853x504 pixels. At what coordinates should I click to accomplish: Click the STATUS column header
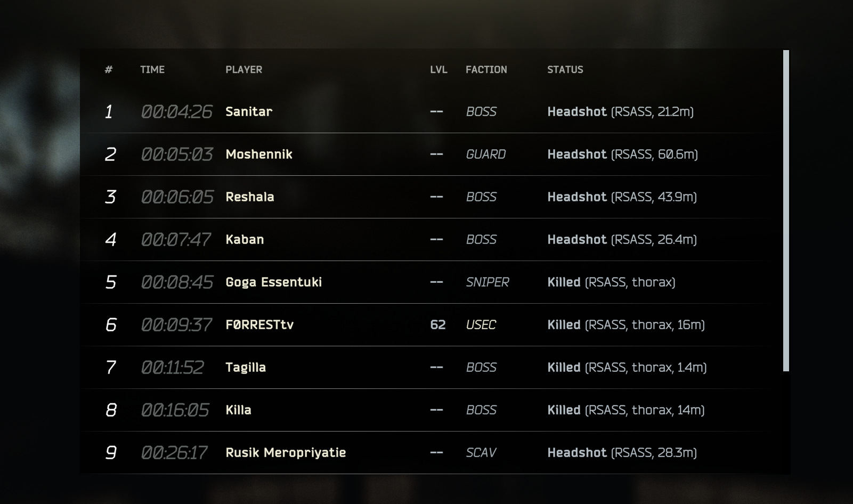pyautogui.click(x=565, y=70)
